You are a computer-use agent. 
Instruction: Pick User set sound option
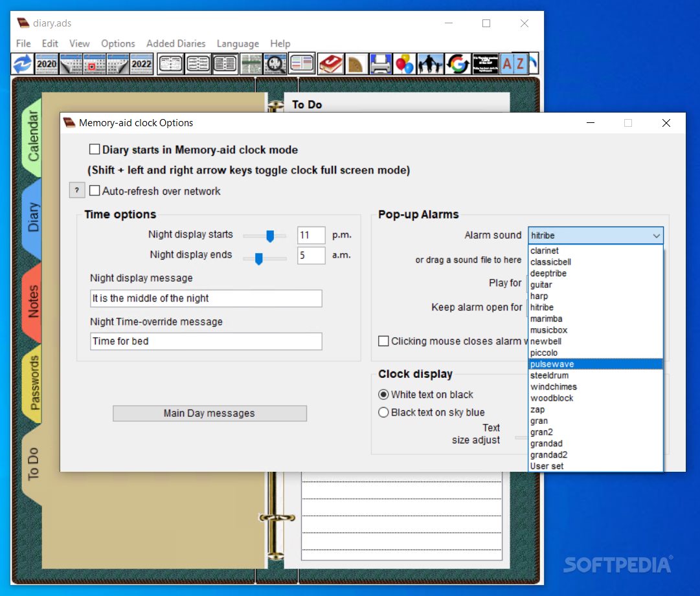point(595,466)
